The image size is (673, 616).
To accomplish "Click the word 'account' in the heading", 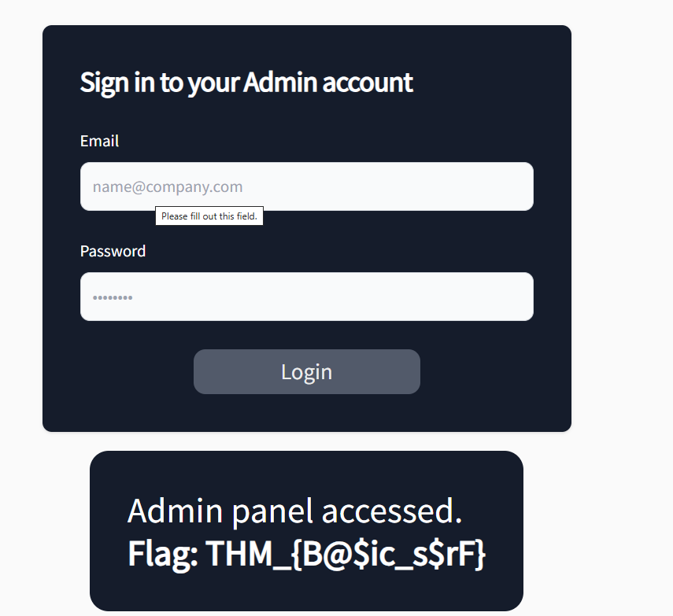I will 368,83.
